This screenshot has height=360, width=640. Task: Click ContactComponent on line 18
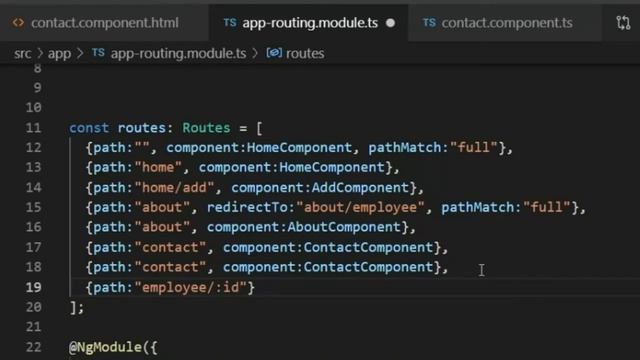click(x=368, y=267)
